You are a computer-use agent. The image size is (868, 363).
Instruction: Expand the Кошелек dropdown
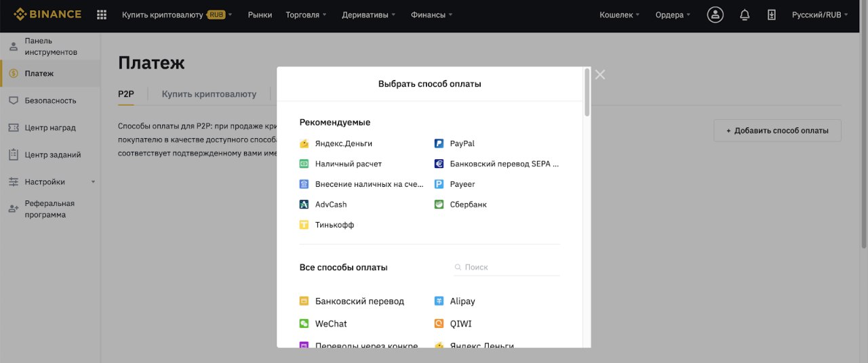click(x=620, y=14)
